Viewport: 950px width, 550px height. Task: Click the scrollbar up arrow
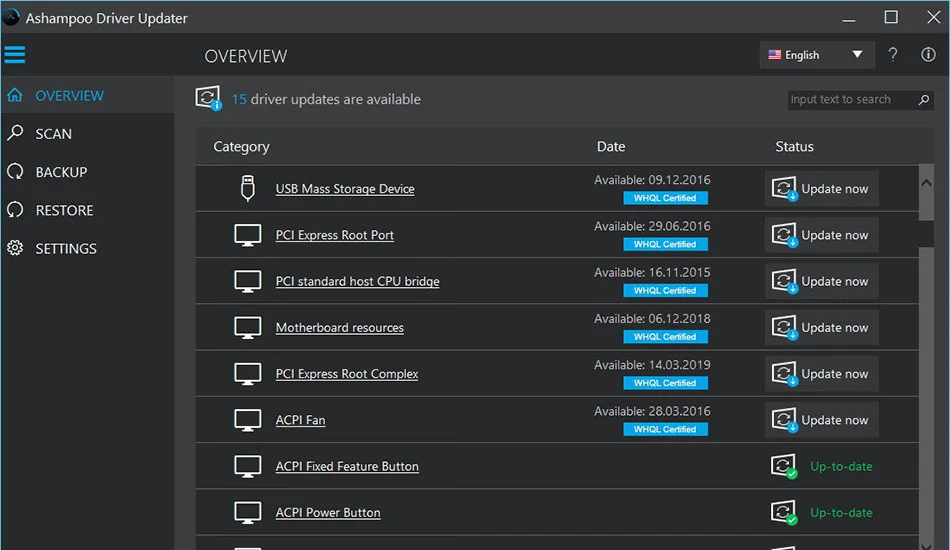926,182
